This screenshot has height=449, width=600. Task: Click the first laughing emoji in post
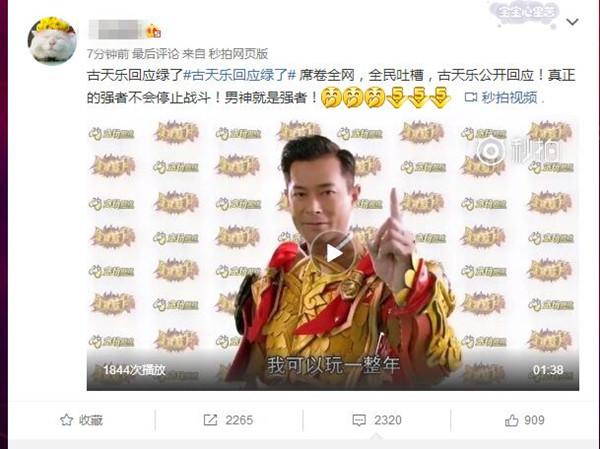[331, 97]
